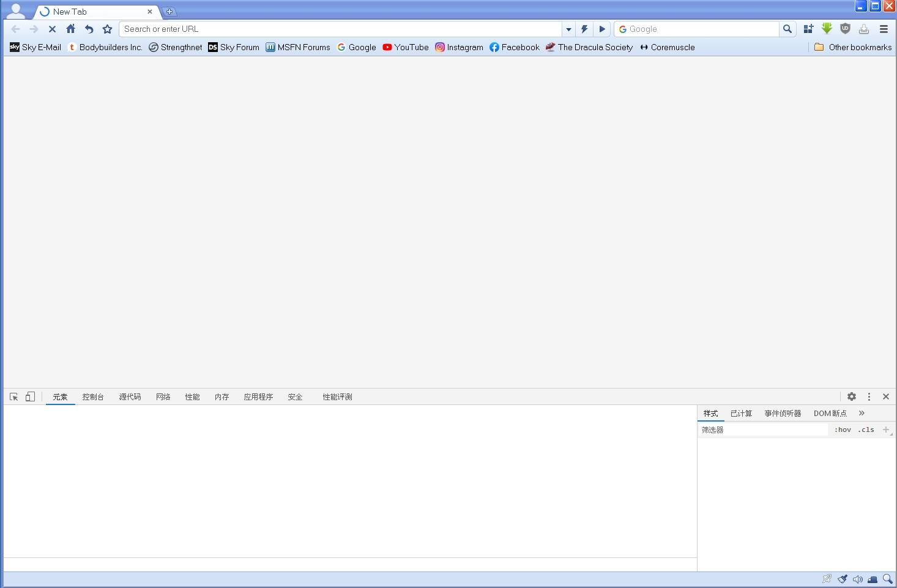Toggle sound with the status bar speaker icon

858,579
